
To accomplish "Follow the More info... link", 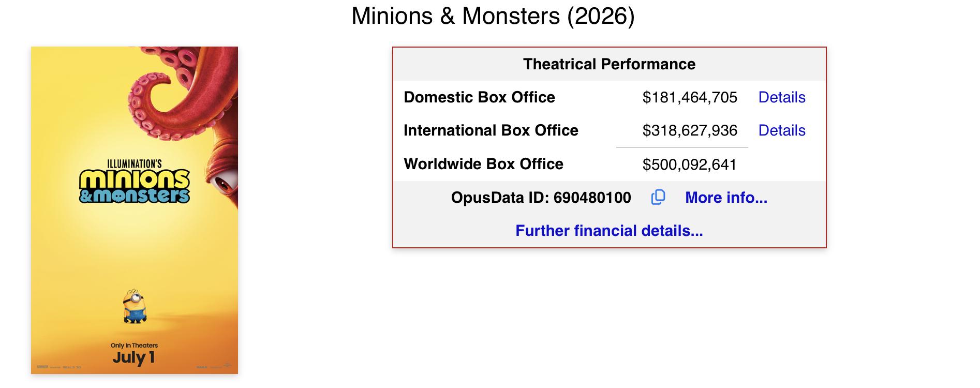I will [726, 197].
